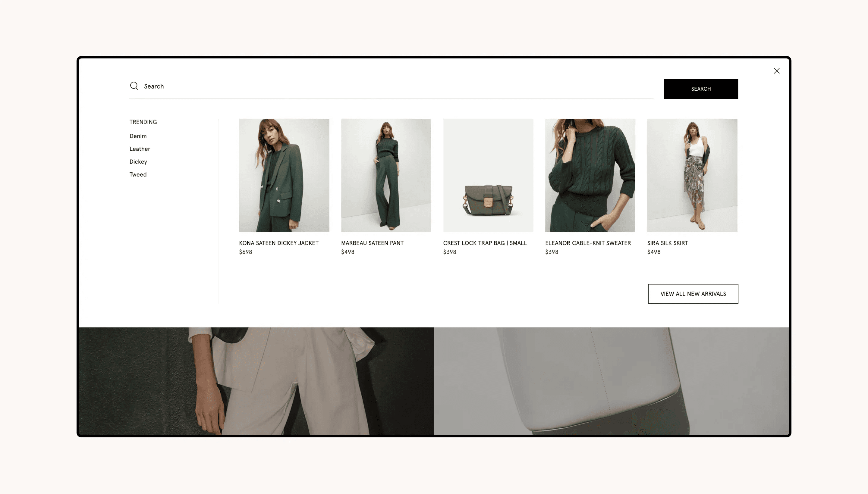Click Sira Silk Skirt title link
The width and height of the screenshot is (868, 494).
click(x=667, y=243)
